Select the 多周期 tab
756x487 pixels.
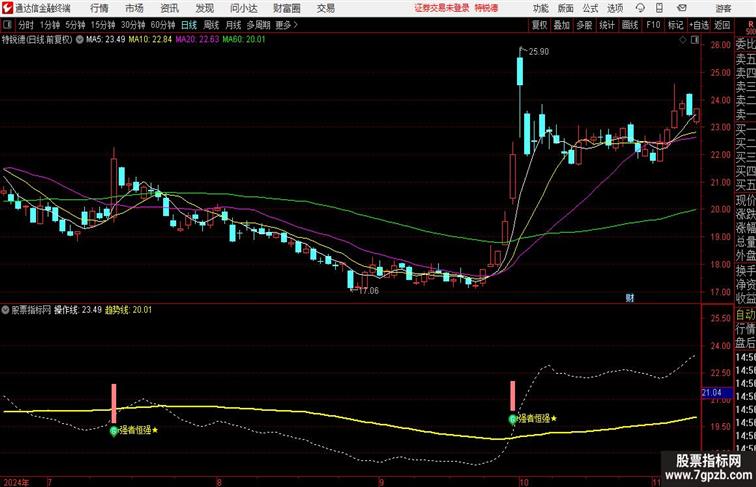click(258, 25)
